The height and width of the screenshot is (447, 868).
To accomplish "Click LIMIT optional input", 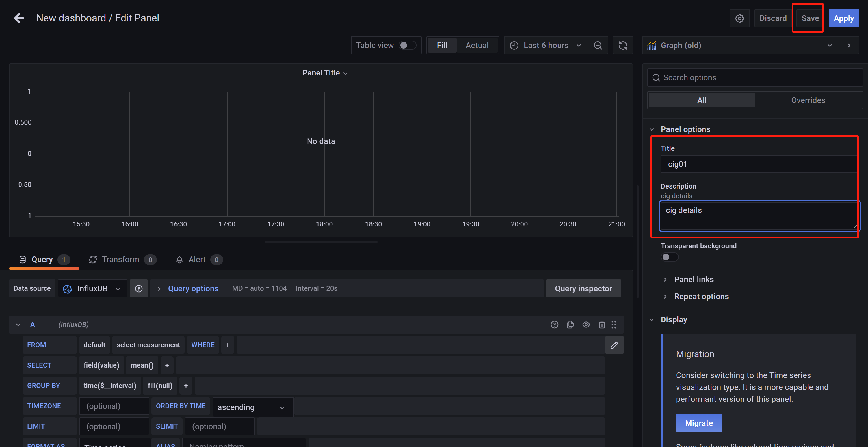I will [x=114, y=426].
